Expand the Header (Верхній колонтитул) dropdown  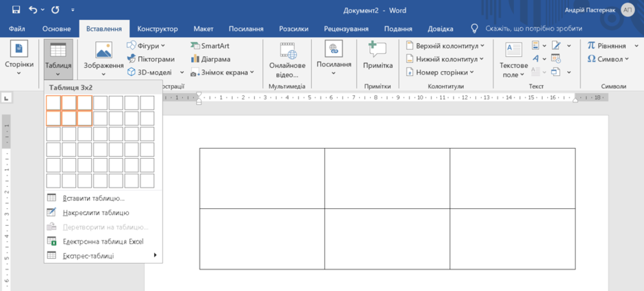pos(482,46)
